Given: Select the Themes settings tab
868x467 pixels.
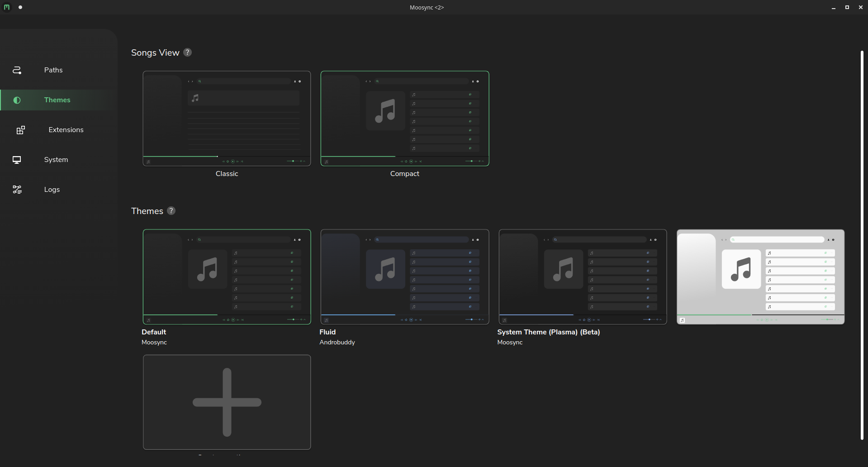Looking at the screenshot, I should 59,100.
